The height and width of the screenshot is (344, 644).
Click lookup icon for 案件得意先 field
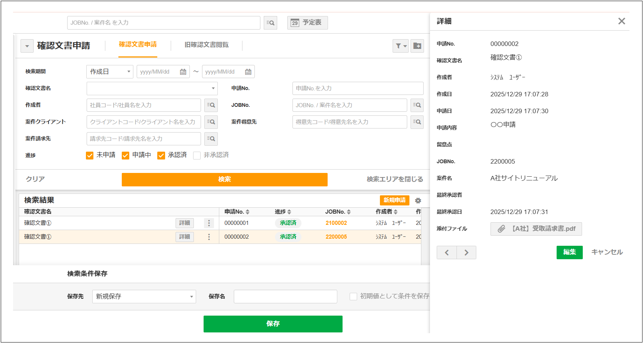(417, 122)
